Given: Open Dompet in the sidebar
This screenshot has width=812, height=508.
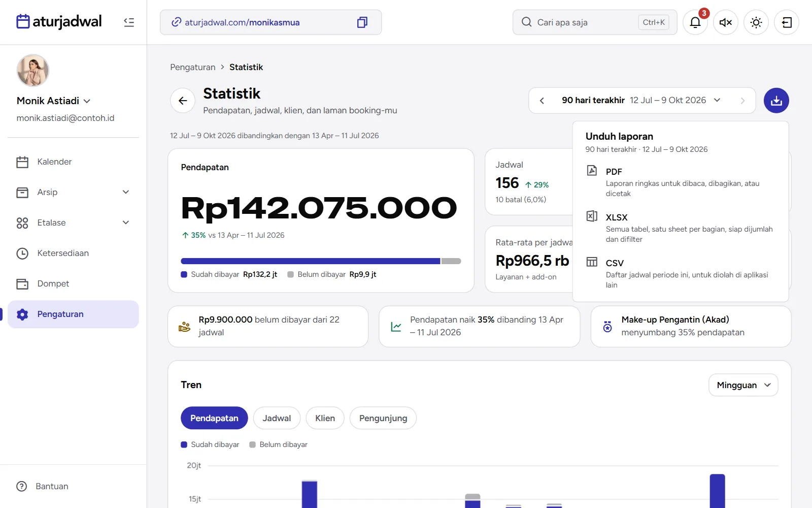Looking at the screenshot, I should point(73,283).
